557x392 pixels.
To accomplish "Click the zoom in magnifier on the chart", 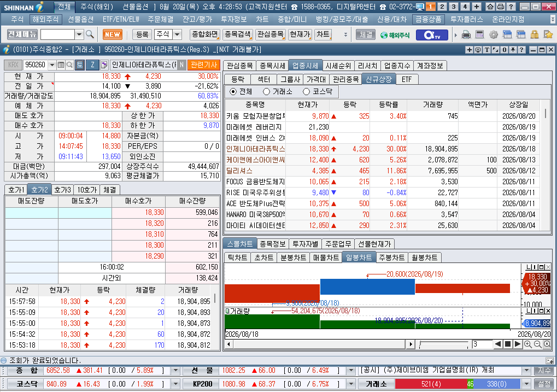I will (528, 344).
